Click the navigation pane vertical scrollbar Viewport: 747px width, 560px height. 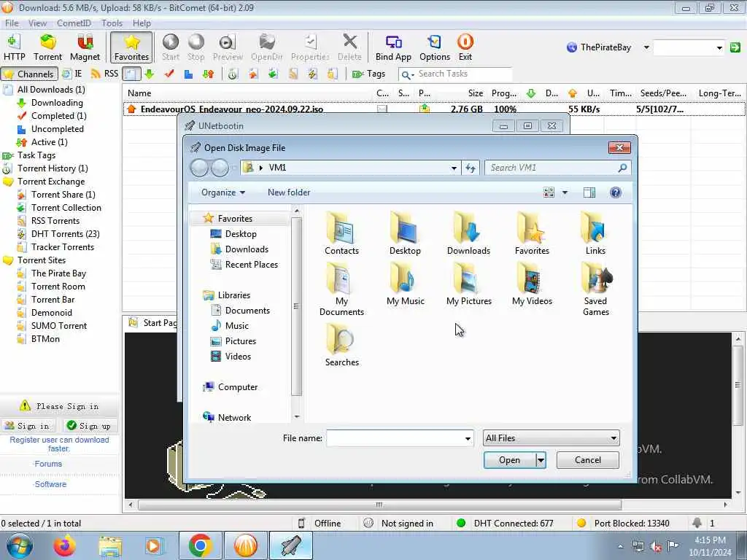point(296,307)
